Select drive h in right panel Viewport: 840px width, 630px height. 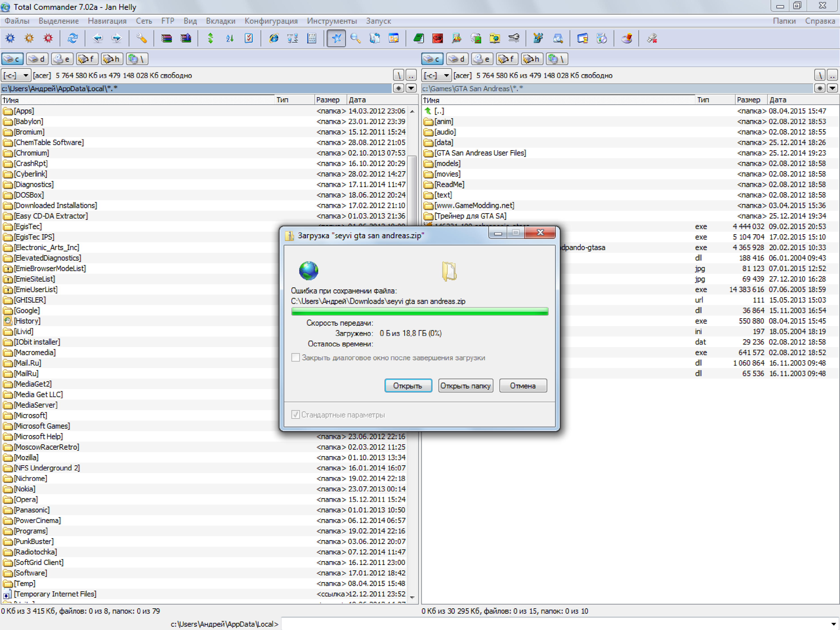coord(533,59)
